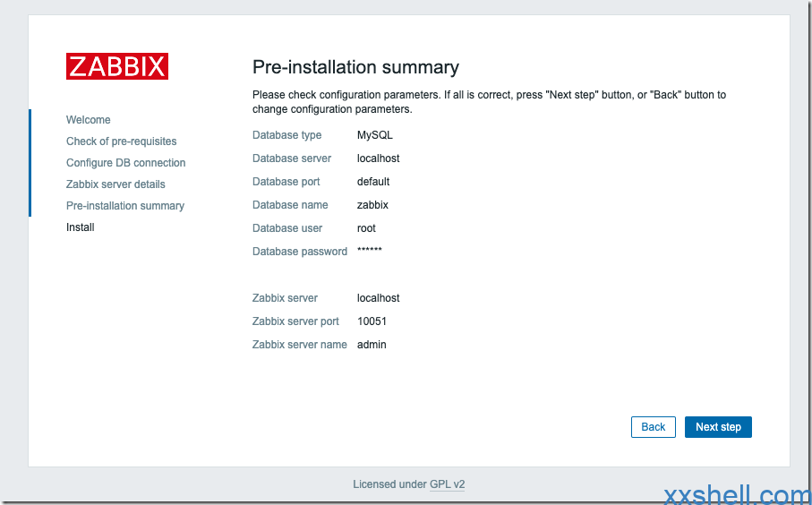
Task: Select Zabbix server details step
Action: (115, 184)
